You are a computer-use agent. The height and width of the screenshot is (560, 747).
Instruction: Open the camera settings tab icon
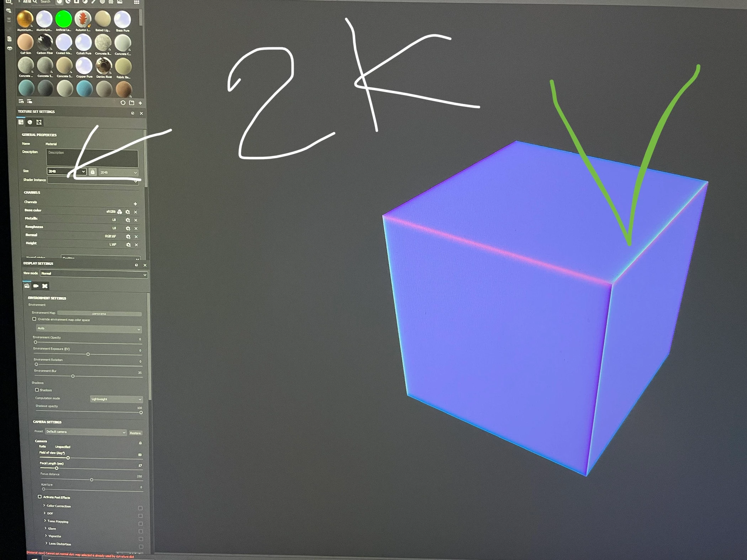tap(36, 286)
